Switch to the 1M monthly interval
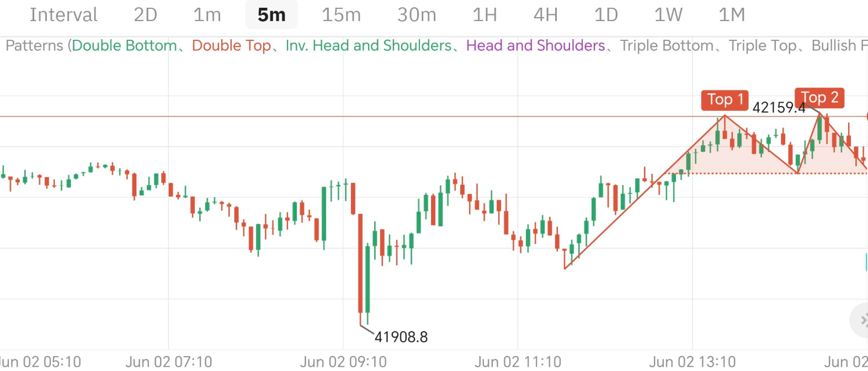The height and width of the screenshot is (371, 868). pyautogui.click(x=732, y=15)
